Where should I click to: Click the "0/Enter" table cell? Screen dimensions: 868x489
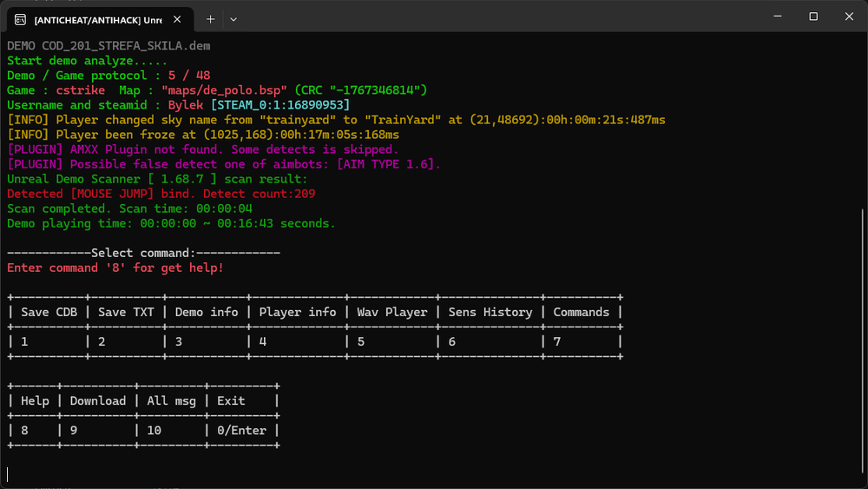(x=241, y=430)
